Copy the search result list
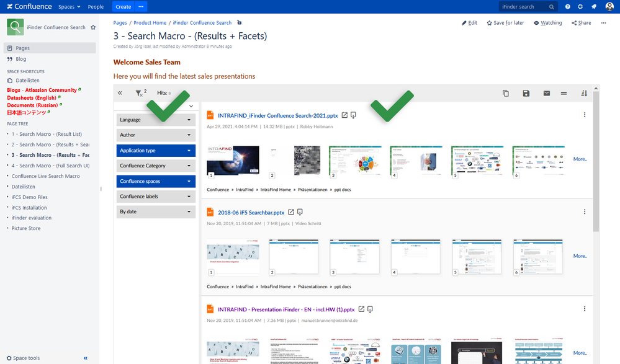620x364 pixels. pyautogui.click(x=506, y=93)
